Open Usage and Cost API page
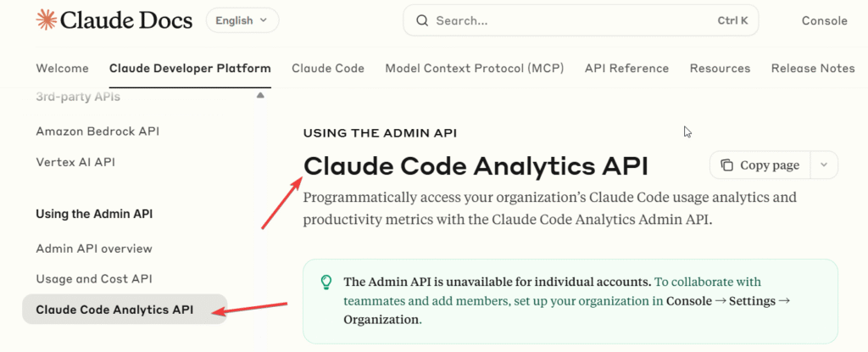Viewport: 868px width, 352px height. [93, 279]
